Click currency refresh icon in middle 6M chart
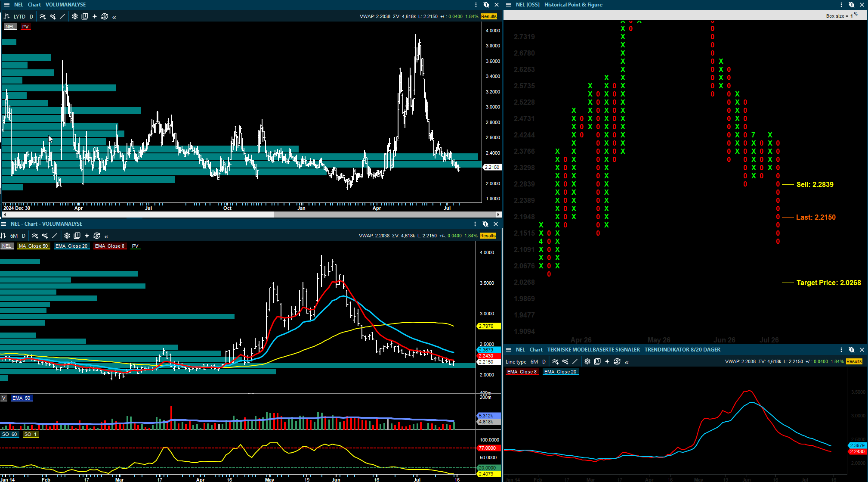Viewport: 868px width, 482px height. pos(97,236)
